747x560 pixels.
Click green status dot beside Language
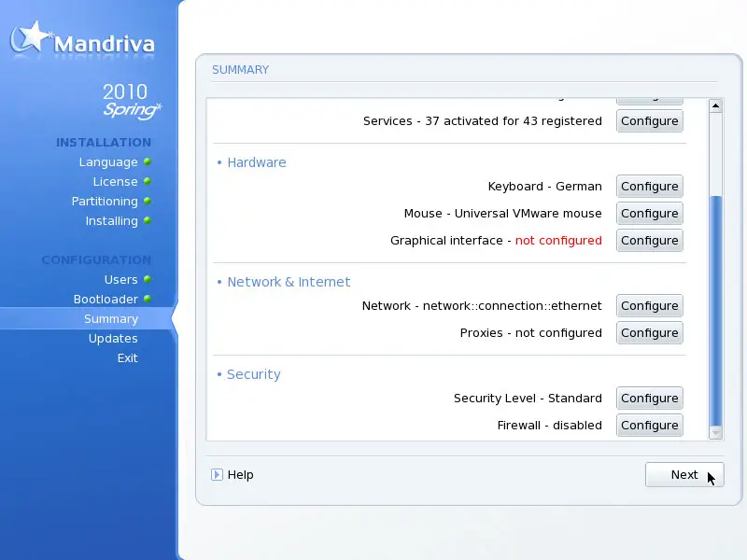click(x=148, y=161)
